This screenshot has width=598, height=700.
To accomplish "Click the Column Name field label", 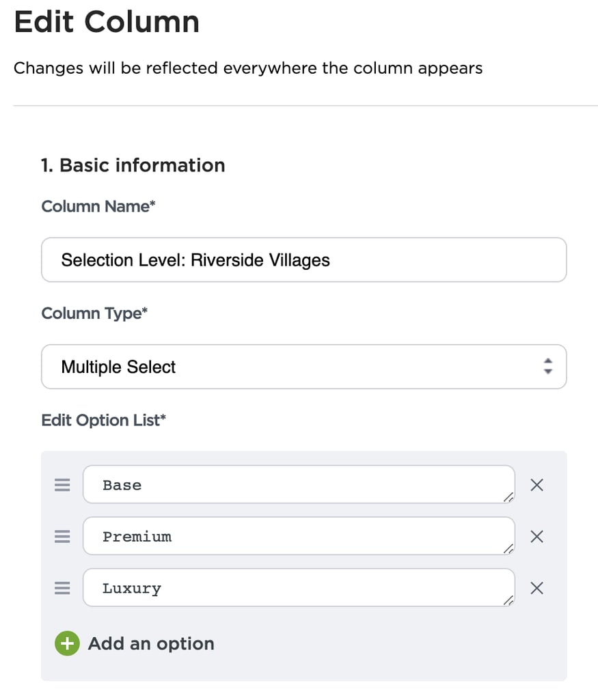I will [x=98, y=206].
